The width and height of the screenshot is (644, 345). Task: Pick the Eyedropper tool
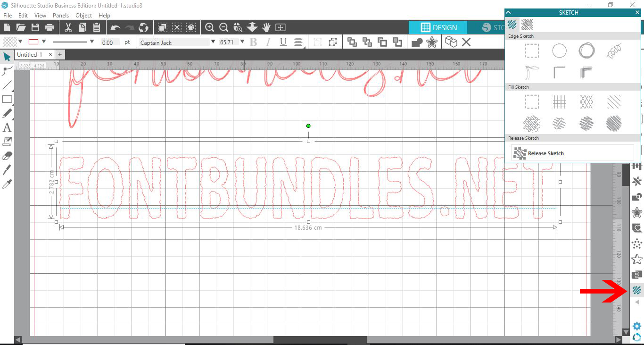[x=7, y=184]
